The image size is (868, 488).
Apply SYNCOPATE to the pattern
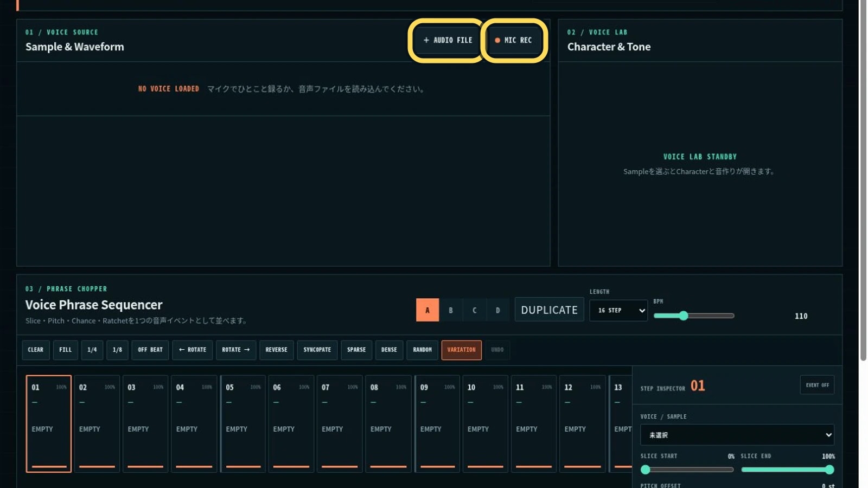tap(317, 350)
